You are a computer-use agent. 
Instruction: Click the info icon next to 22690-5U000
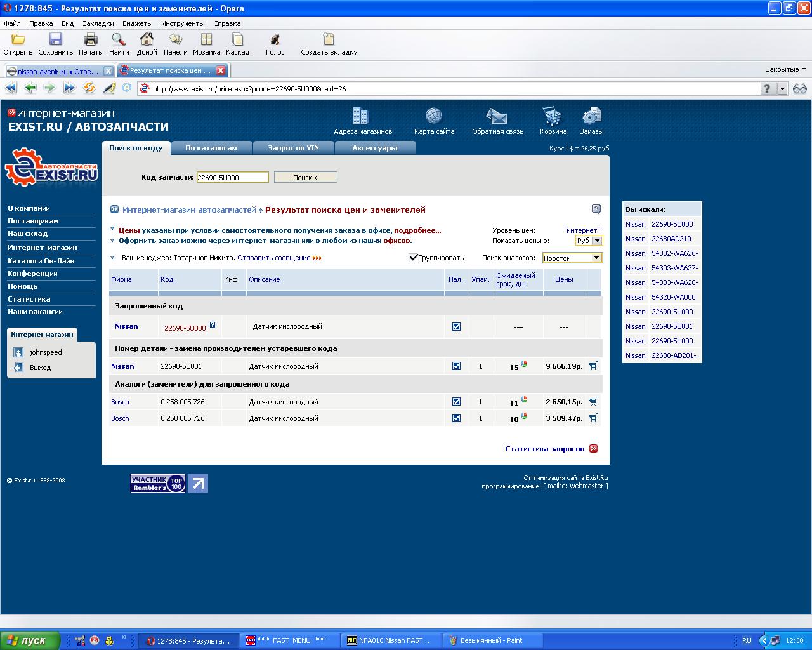pyautogui.click(x=213, y=325)
